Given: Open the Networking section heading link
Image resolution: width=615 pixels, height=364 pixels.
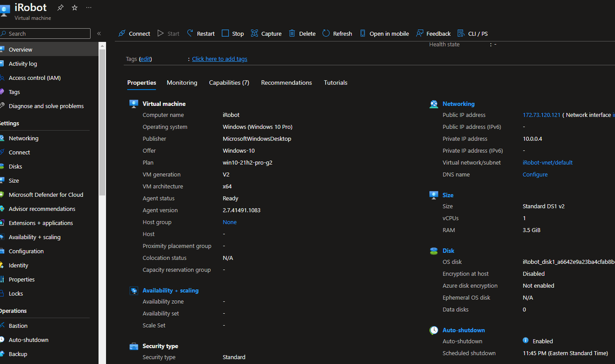Looking at the screenshot, I should click(x=459, y=104).
